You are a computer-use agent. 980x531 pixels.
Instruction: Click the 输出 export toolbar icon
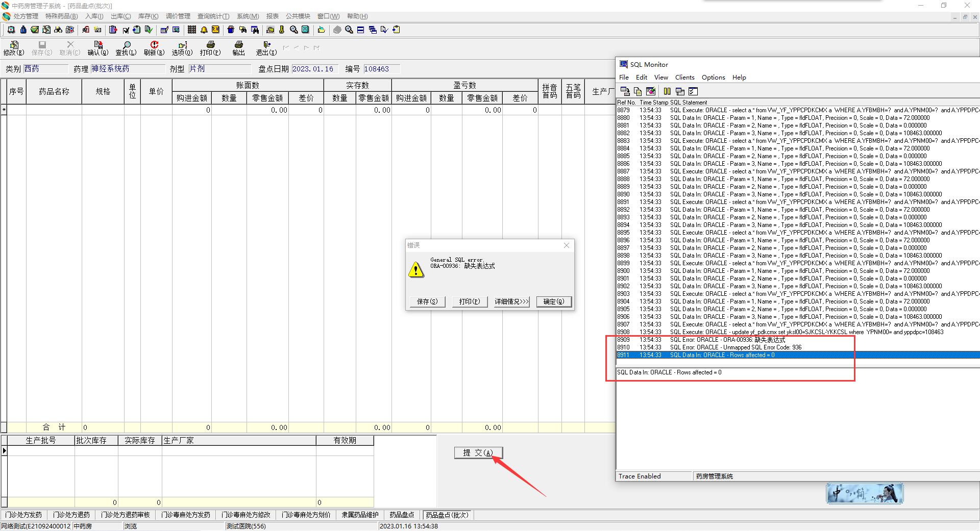[x=238, y=48]
